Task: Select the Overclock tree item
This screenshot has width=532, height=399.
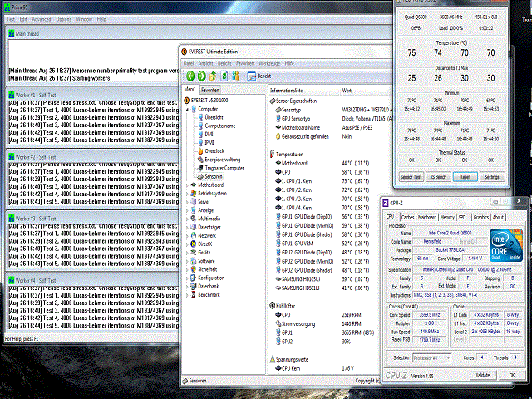Action: (214, 151)
